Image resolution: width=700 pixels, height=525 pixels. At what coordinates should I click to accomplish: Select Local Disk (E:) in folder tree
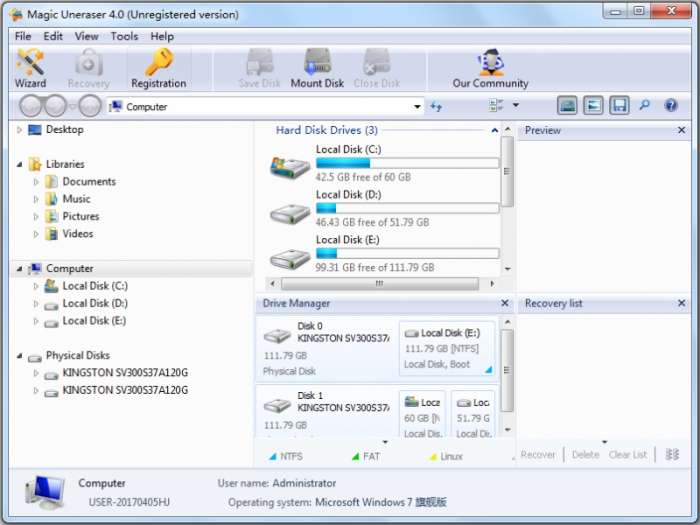click(x=94, y=321)
